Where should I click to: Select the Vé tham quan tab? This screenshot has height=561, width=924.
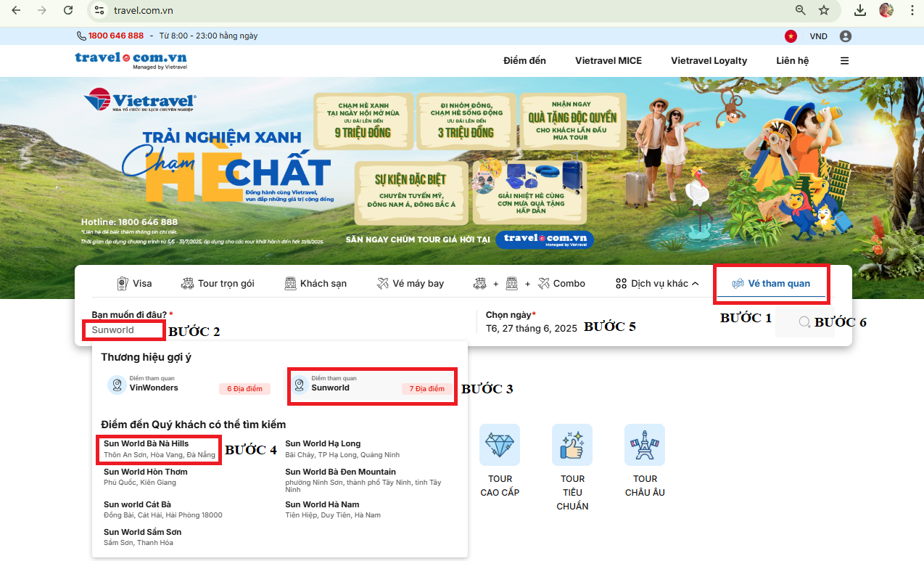pyautogui.click(x=771, y=283)
